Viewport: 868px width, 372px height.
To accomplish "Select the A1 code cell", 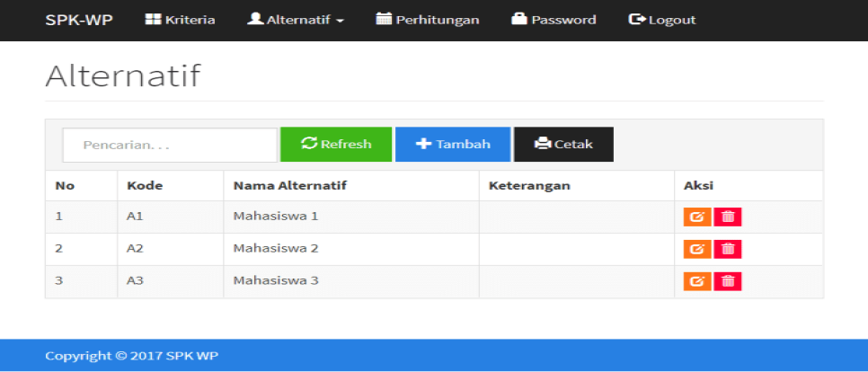I will [x=135, y=217].
